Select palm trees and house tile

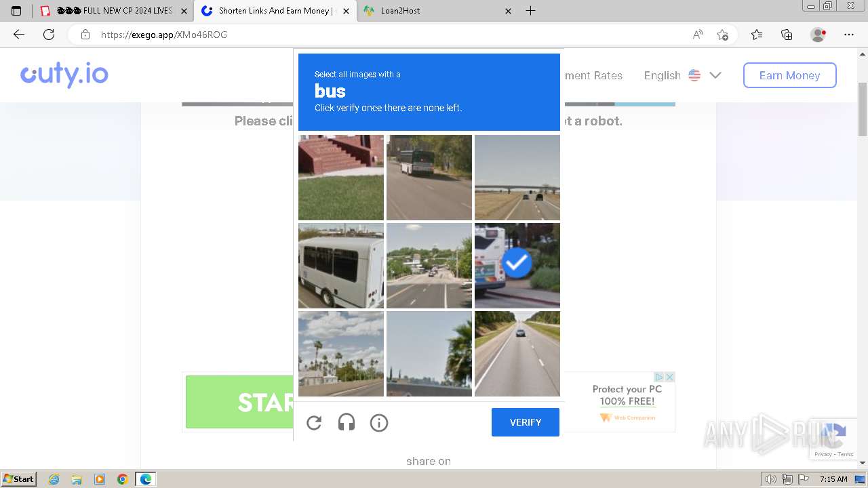point(341,354)
